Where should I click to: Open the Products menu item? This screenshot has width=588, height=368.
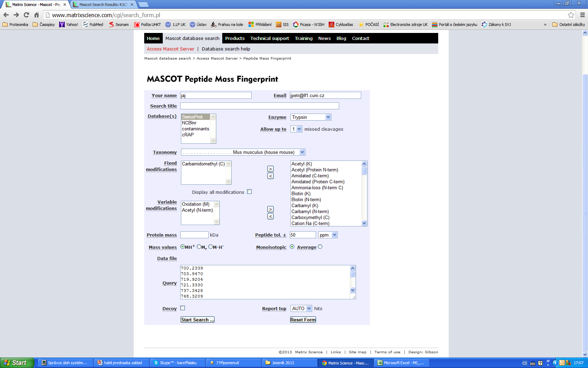(x=235, y=38)
